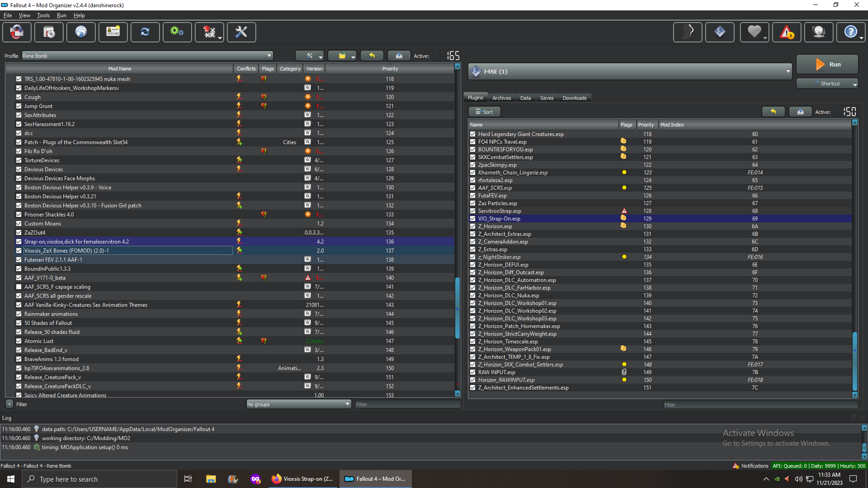
Task: Enable the AAF_SCRS_F capage scaling mod
Action: pos(19,286)
